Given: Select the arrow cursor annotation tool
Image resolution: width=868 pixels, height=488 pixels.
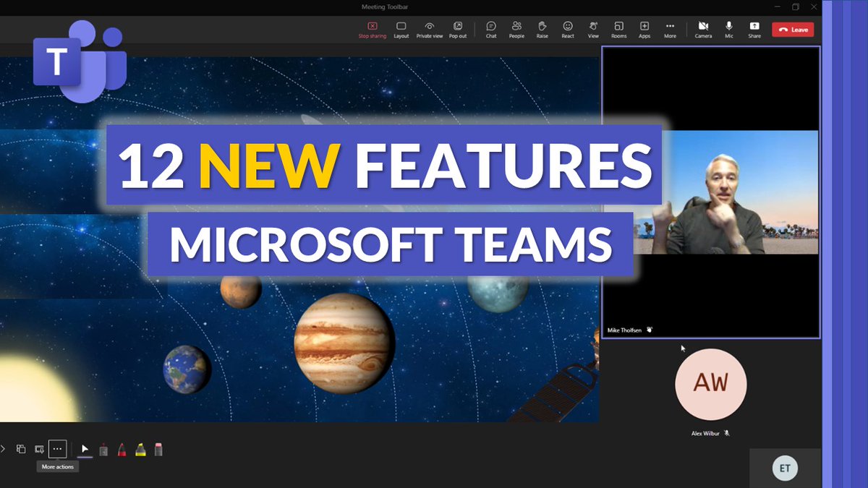Looking at the screenshot, I should click(x=85, y=448).
